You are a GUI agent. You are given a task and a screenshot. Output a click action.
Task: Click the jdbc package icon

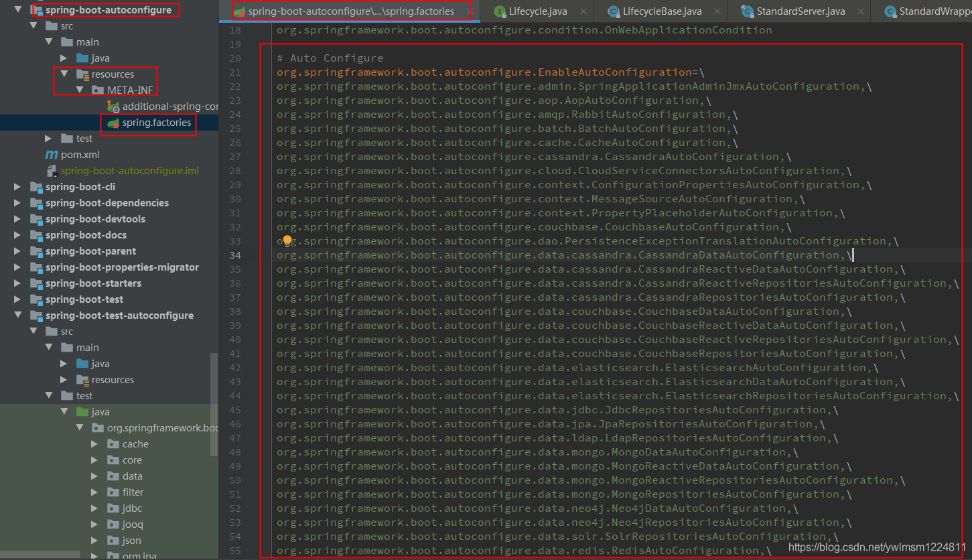pyautogui.click(x=113, y=508)
